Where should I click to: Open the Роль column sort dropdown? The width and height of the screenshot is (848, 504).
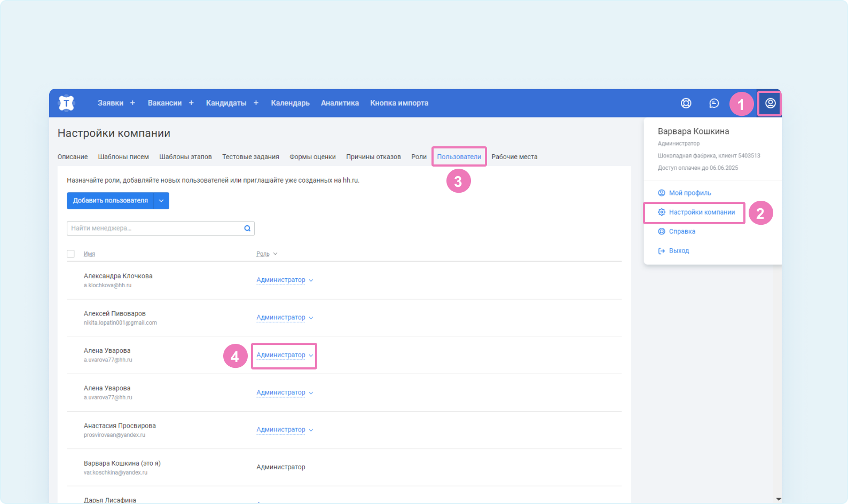(x=275, y=254)
